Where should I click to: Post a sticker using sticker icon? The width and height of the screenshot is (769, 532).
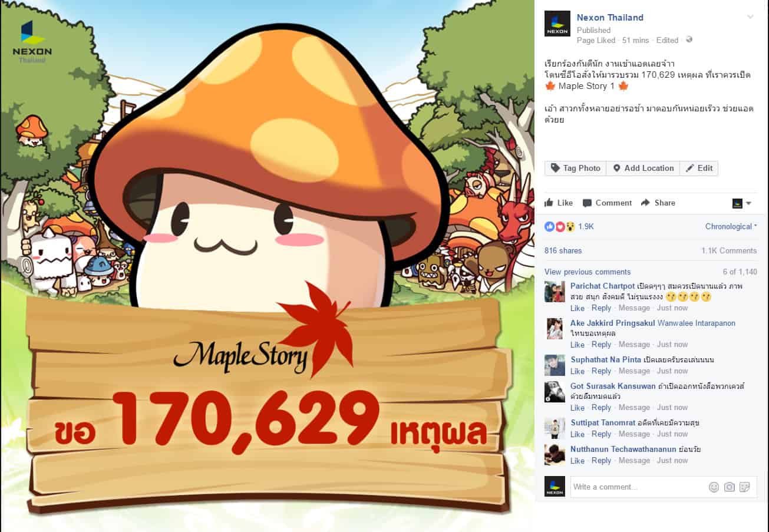tap(745, 487)
